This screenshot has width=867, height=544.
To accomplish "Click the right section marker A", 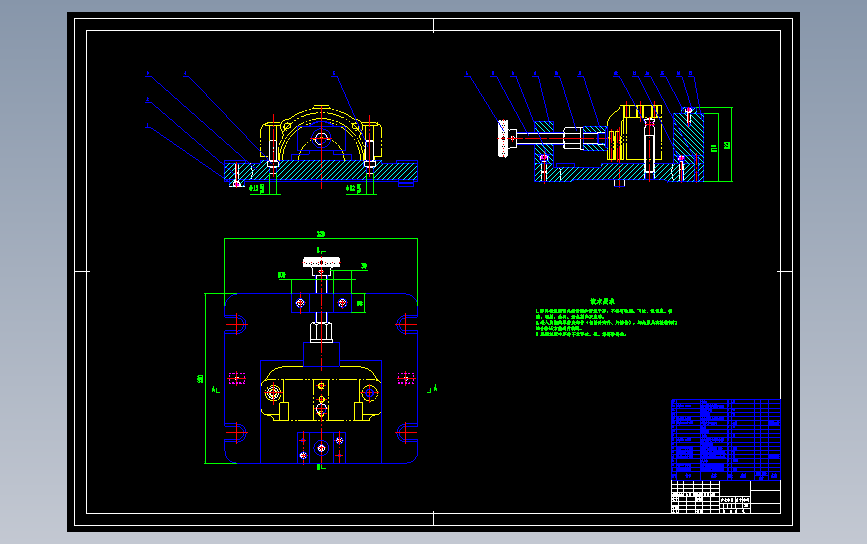I will click(x=432, y=389).
